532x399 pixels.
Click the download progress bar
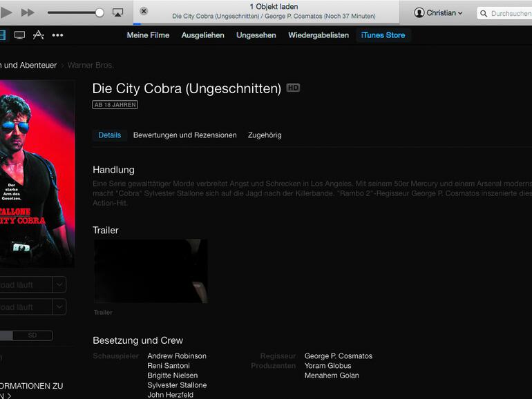pos(266,23)
